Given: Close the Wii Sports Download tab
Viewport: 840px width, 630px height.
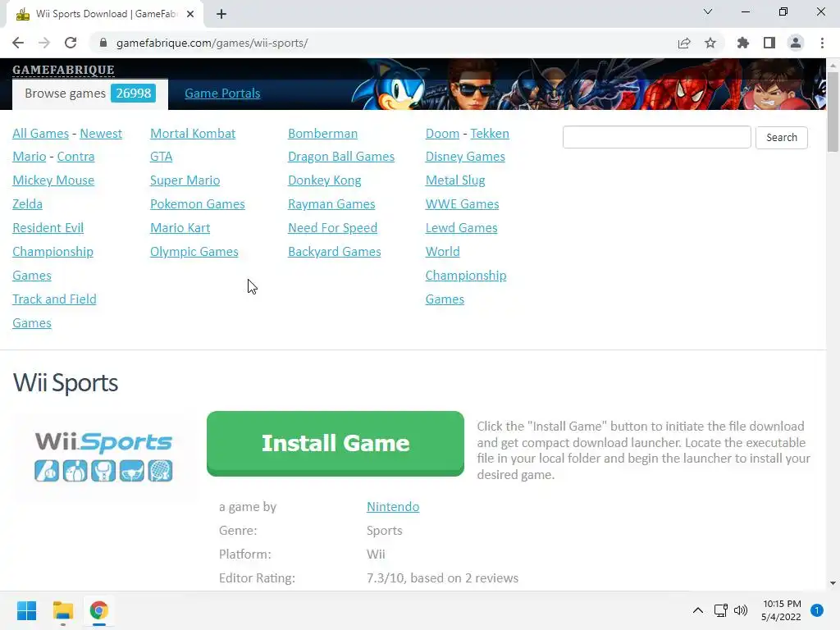Looking at the screenshot, I should coord(190,14).
